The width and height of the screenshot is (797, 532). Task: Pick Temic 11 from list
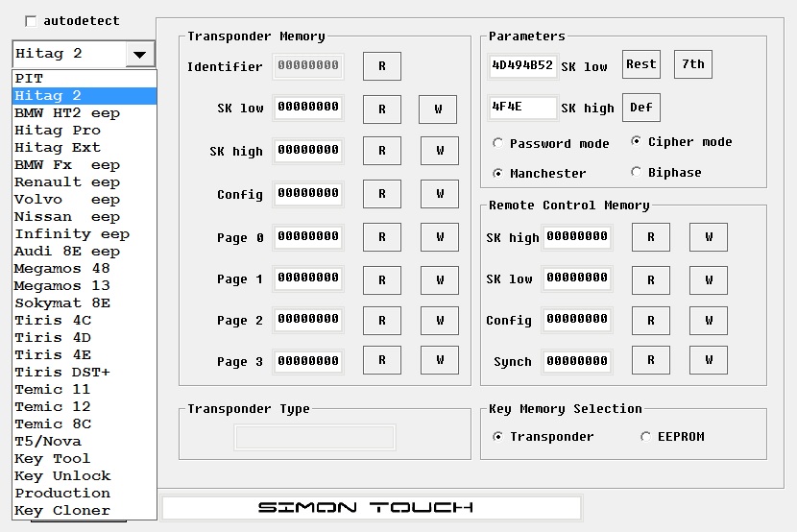click(85, 390)
